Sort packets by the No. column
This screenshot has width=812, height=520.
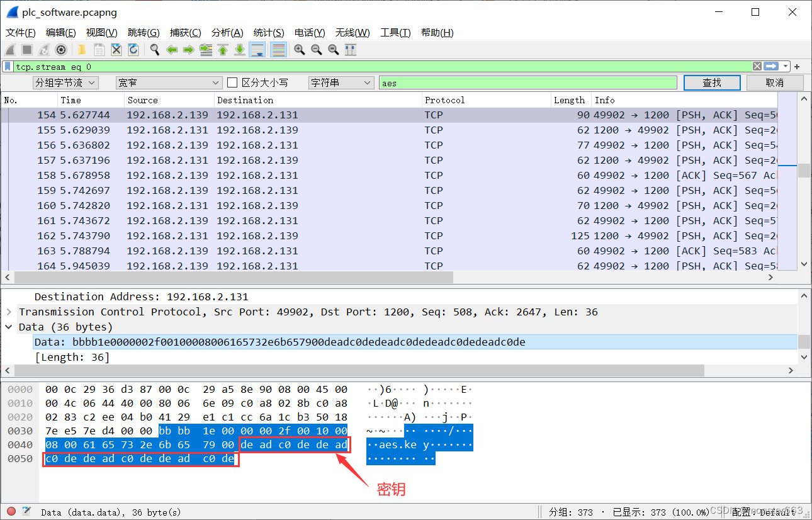coord(29,100)
